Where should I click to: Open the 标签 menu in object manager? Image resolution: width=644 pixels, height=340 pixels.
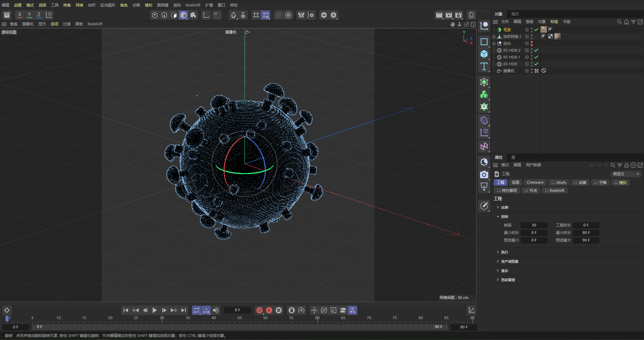[554, 22]
